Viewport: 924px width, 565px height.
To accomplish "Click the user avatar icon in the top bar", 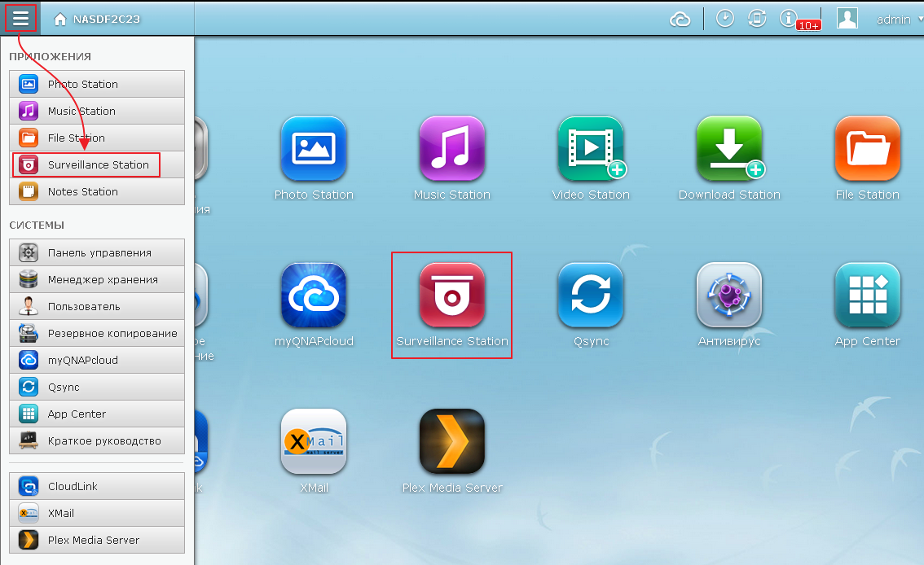I will point(847,19).
